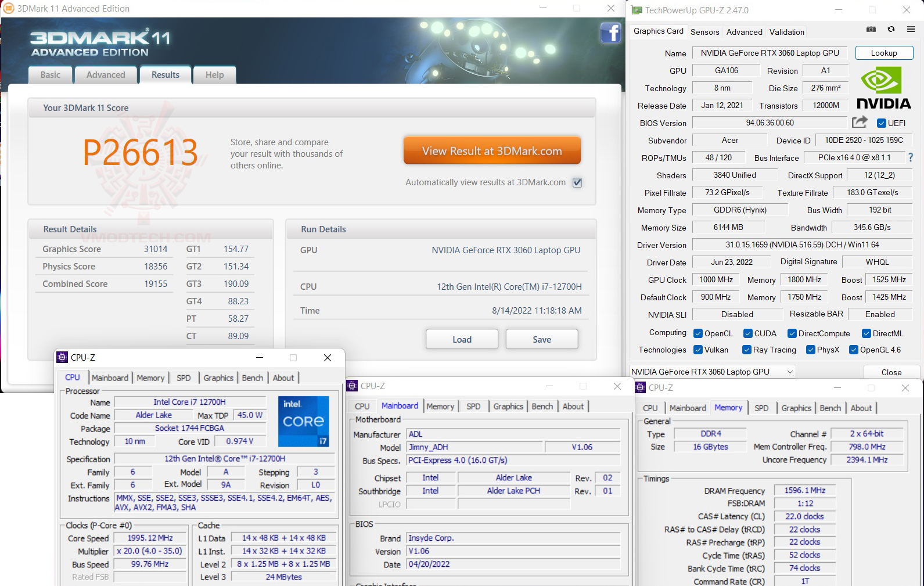
Task: Click the Memory Size value 6144 MB
Action: click(728, 227)
